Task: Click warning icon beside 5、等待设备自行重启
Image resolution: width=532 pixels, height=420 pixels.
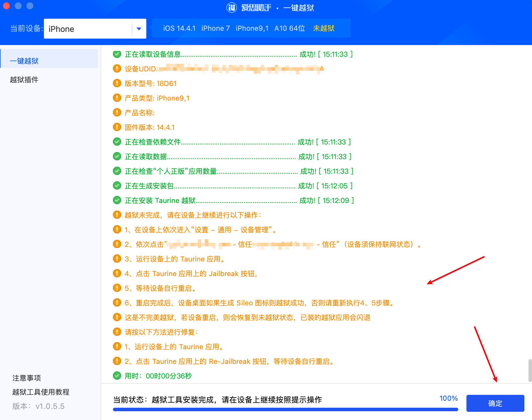Action: point(117,288)
